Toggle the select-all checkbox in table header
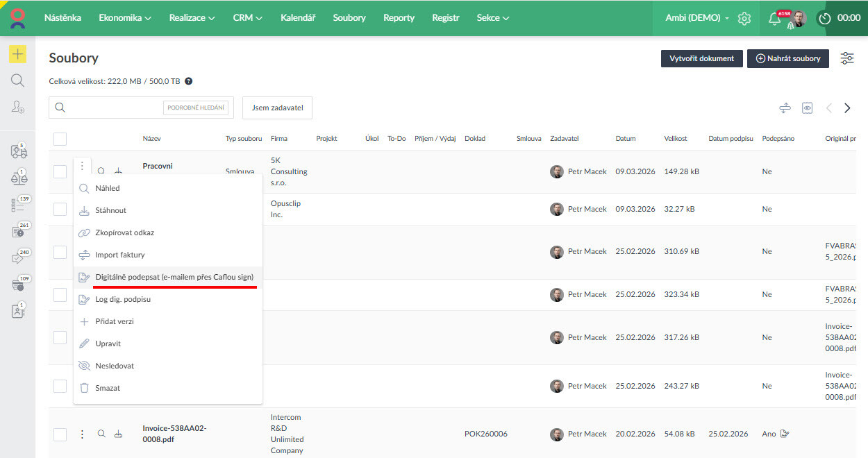The height and width of the screenshot is (458, 868). (60, 139)
